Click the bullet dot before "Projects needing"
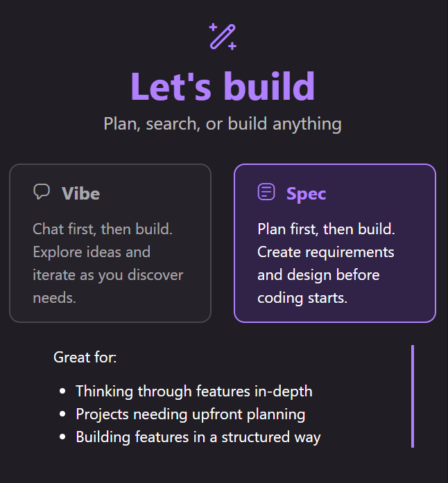The width and height of the screenshot is (448, 483). point(63,415)
